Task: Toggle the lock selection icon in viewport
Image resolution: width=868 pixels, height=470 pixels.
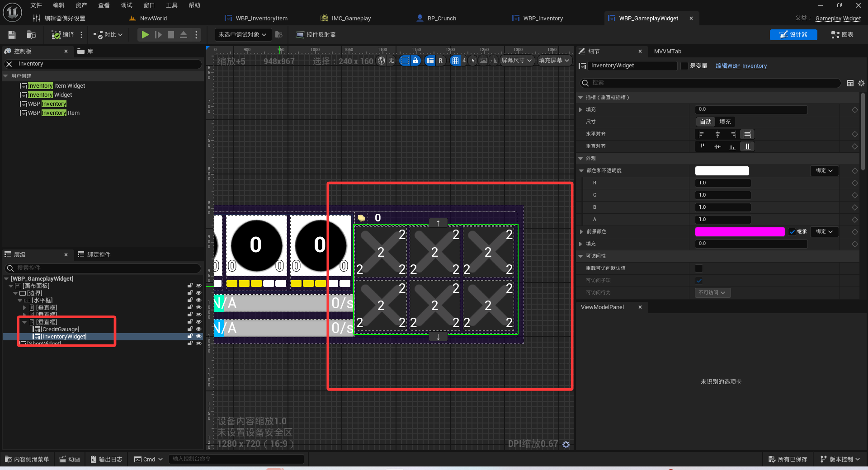Action: coord(415,61)
